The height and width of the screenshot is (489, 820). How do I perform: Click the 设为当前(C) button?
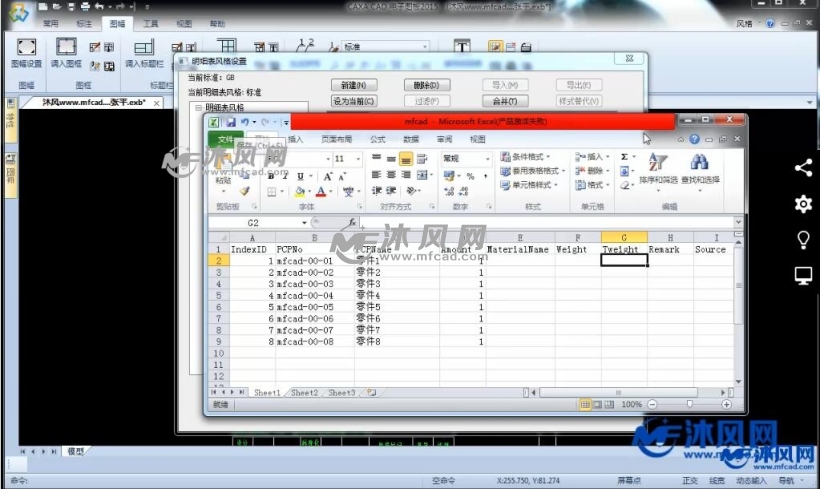[x=354, y=101]
